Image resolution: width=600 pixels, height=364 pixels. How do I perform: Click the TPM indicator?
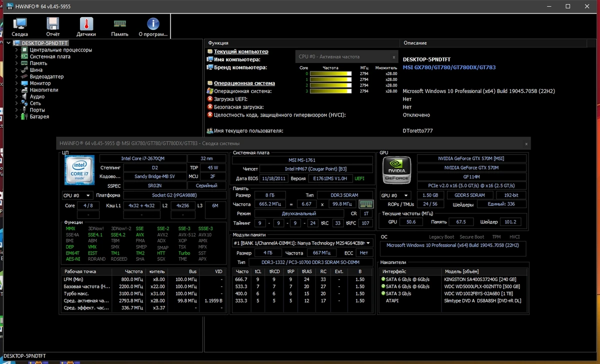pyautogui.click(x=496, y=237)
